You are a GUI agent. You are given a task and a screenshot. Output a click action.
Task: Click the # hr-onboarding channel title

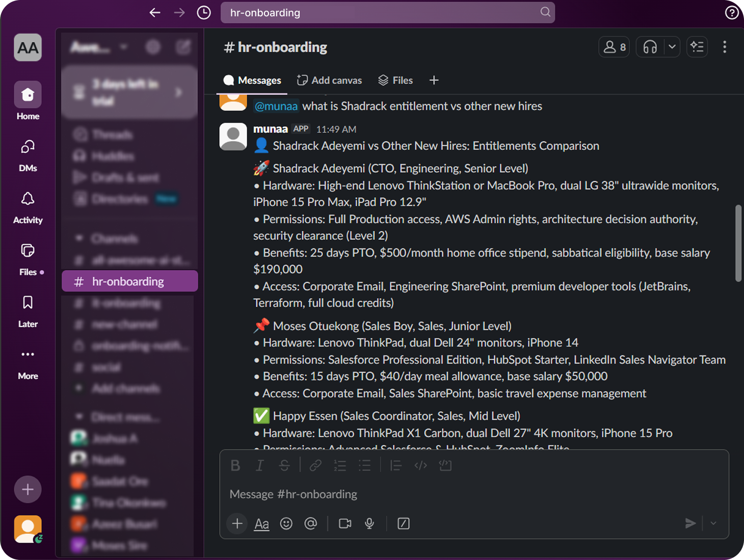coord(275,47)
